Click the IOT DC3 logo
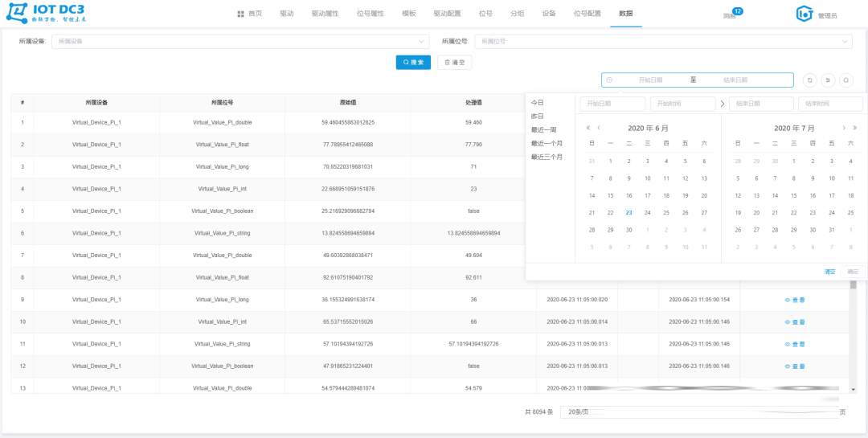The image size is (868, 438). 47,14
